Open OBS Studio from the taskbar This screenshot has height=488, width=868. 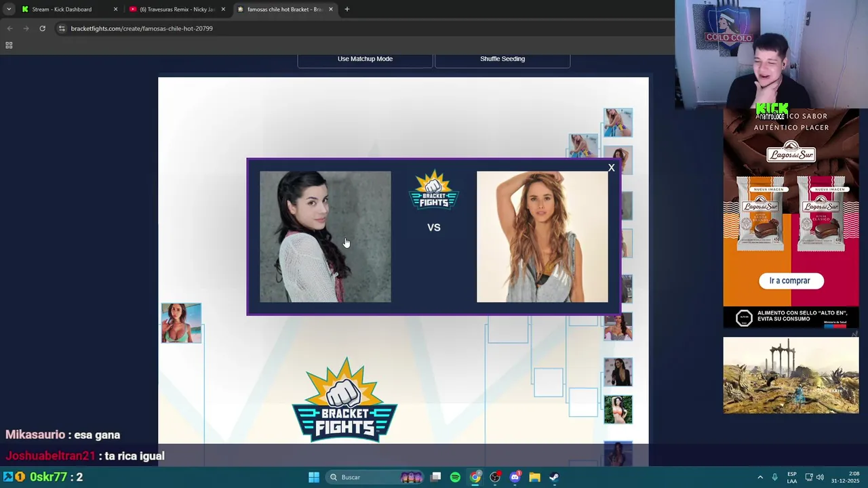point(495,477)
